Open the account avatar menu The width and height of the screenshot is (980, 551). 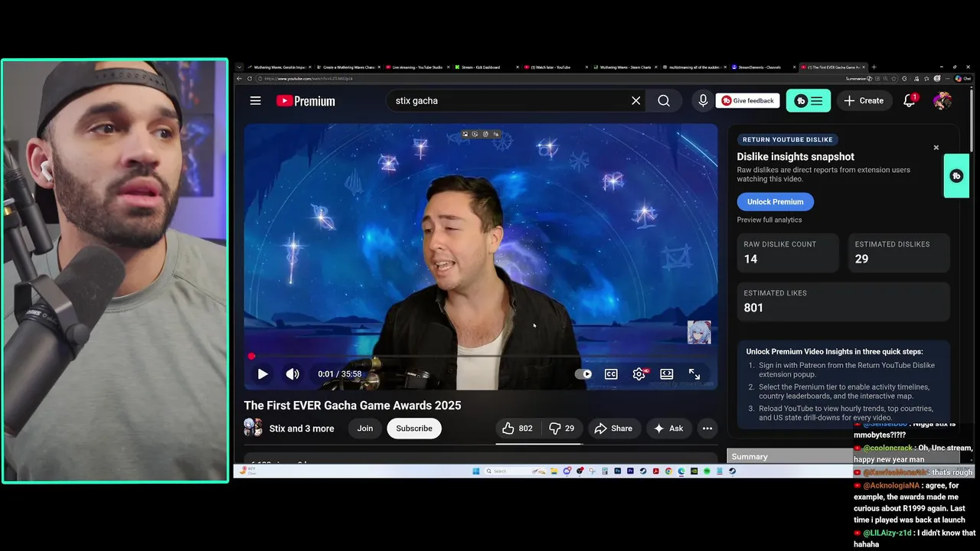click(942, 101)
